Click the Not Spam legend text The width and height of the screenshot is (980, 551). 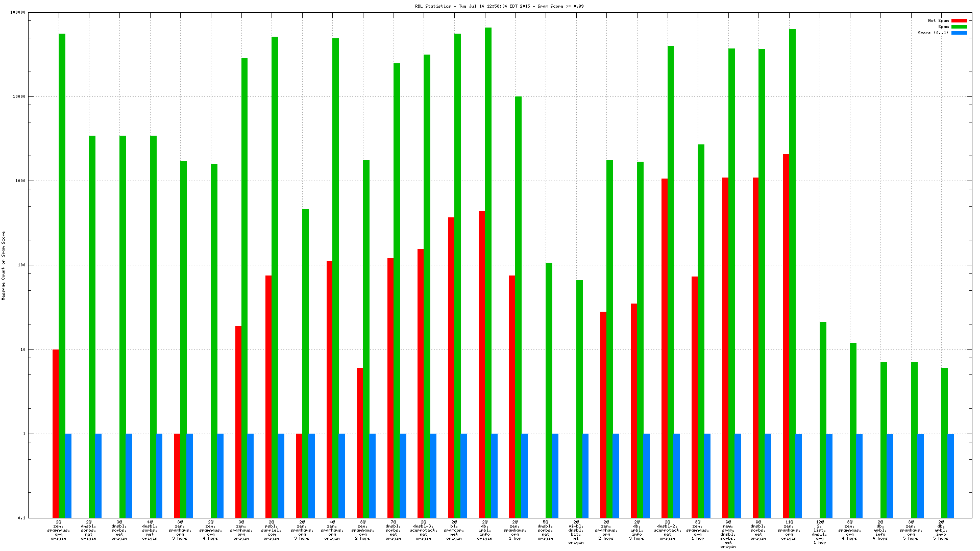(x=938, y=21)
